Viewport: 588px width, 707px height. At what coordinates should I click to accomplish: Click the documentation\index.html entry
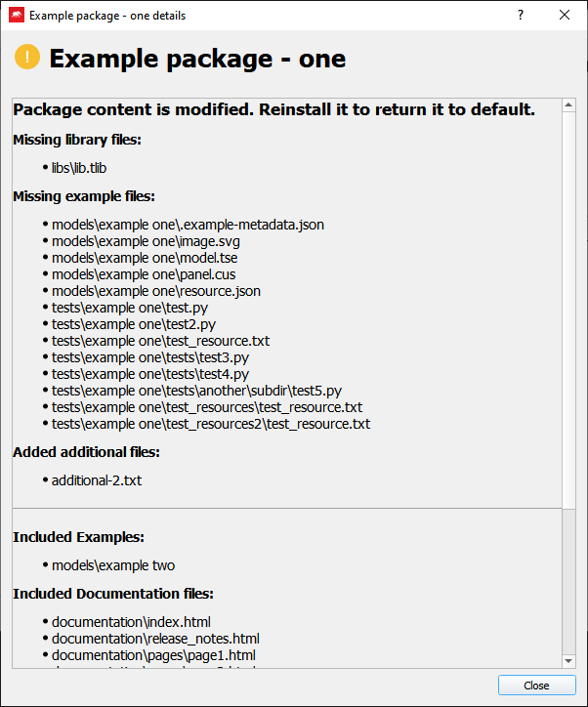(x=131, y=622)
